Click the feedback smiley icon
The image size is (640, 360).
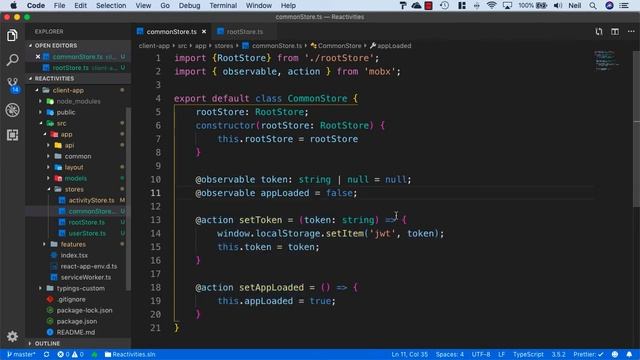615,354
